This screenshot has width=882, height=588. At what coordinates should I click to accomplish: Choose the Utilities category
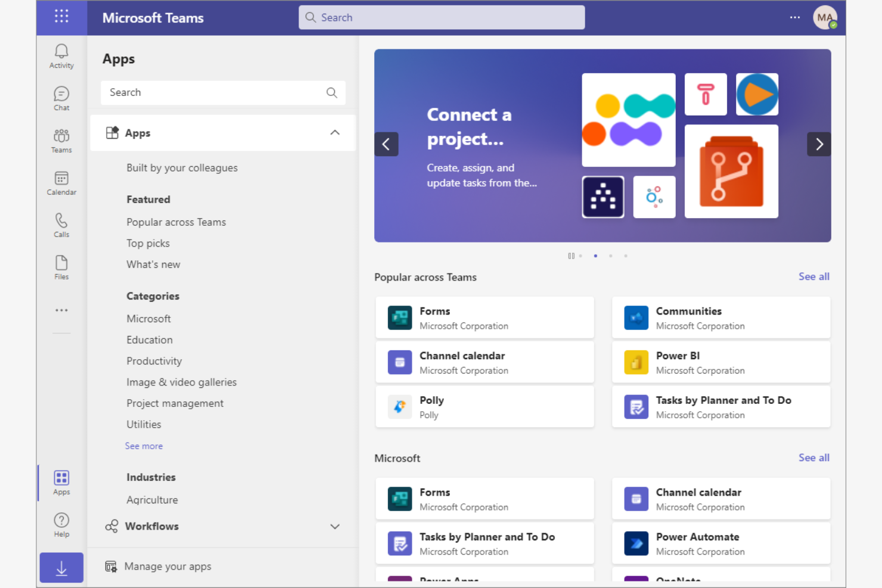coord(144,425)
